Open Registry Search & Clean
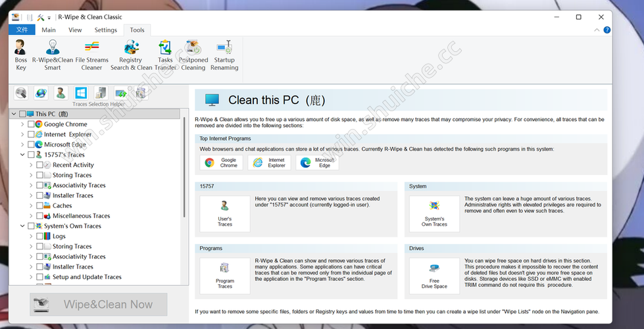Screen dimensions: 644x329 click(131, 54)
